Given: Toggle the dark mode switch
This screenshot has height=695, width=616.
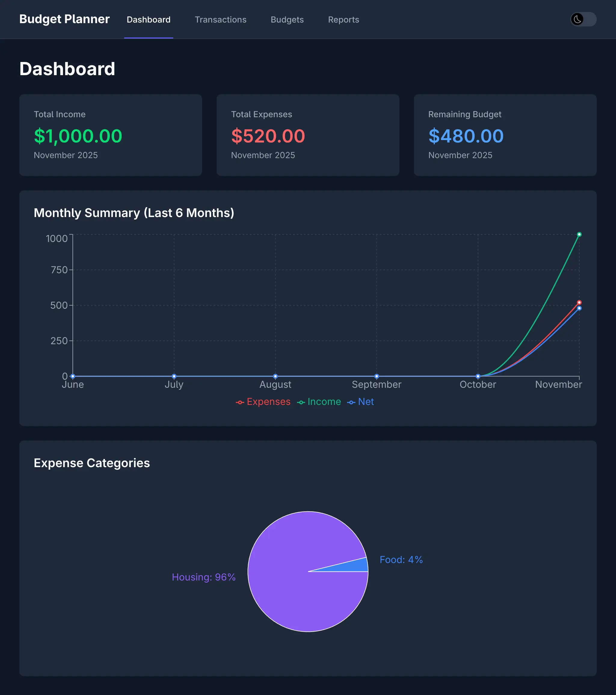Looking at the screenshot, I should pyautogui.click(x=583, y=19).
